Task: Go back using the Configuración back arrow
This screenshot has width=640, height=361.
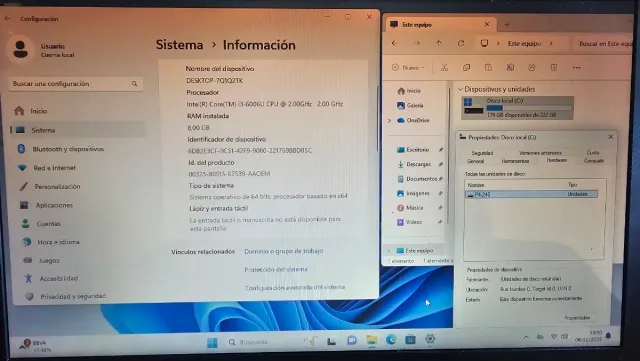Action: [x=7, y=18]
